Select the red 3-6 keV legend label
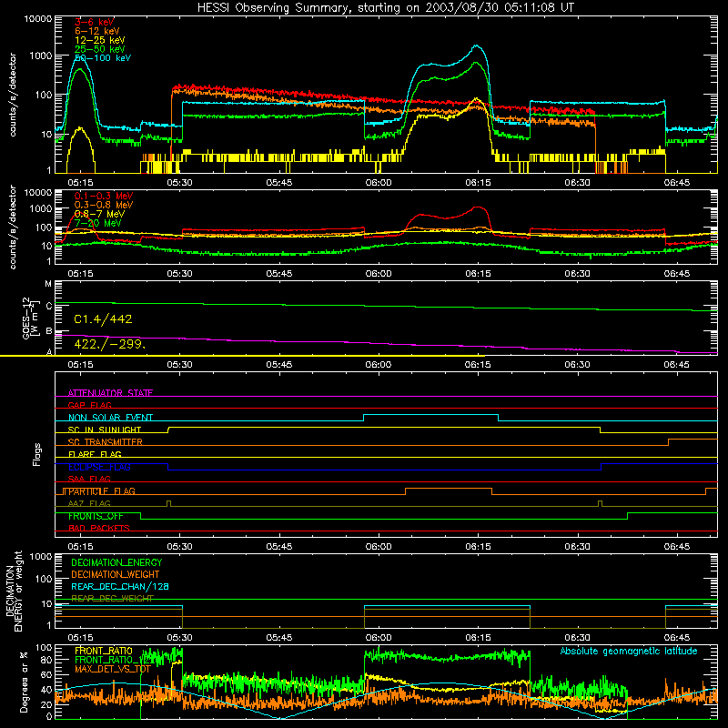 pos(95,22)
